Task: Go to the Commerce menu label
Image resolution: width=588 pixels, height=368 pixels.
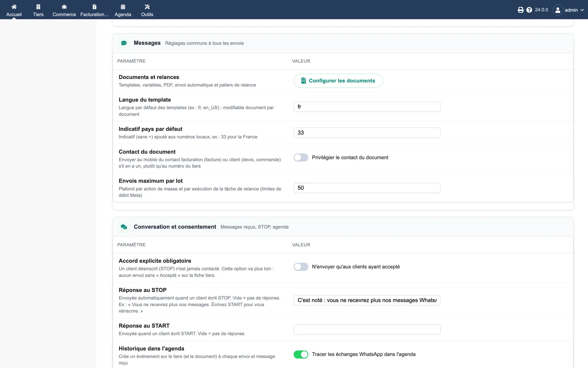Action: (64, 14)
